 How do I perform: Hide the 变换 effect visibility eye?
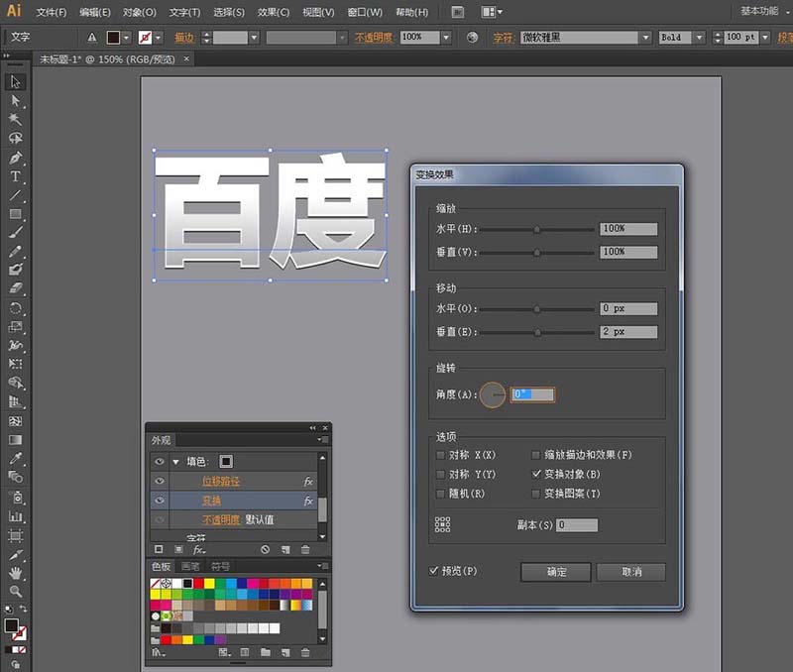tap(160, 501)
